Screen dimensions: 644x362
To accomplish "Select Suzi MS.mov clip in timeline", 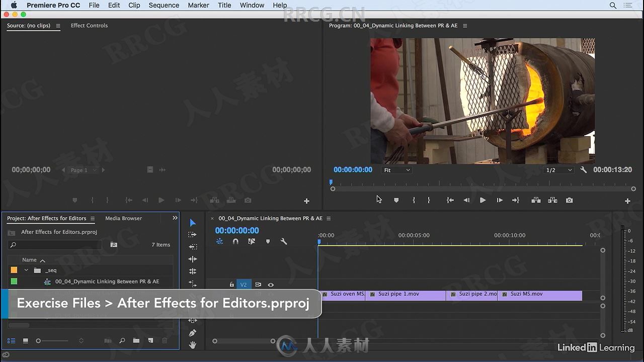I will click(540, 296).
